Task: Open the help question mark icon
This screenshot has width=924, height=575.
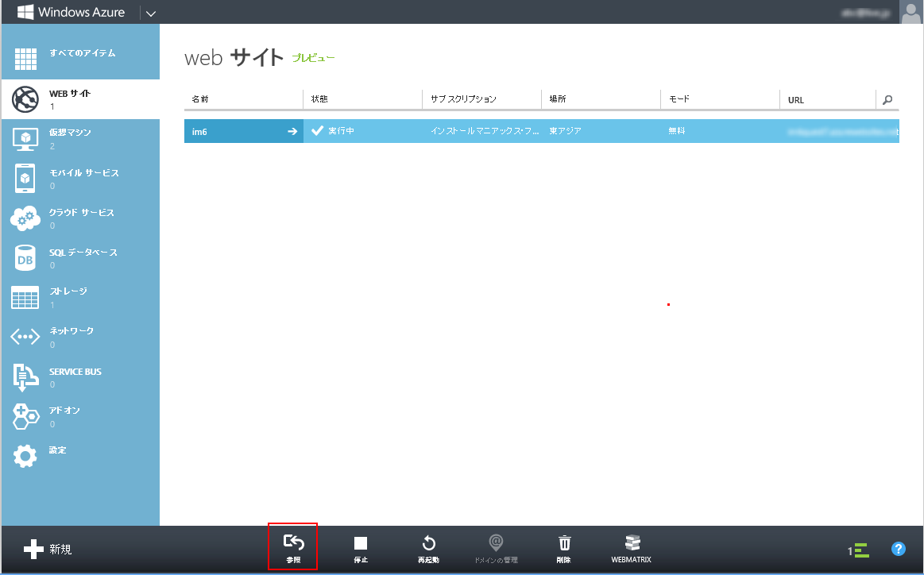Action: (898, 549)
